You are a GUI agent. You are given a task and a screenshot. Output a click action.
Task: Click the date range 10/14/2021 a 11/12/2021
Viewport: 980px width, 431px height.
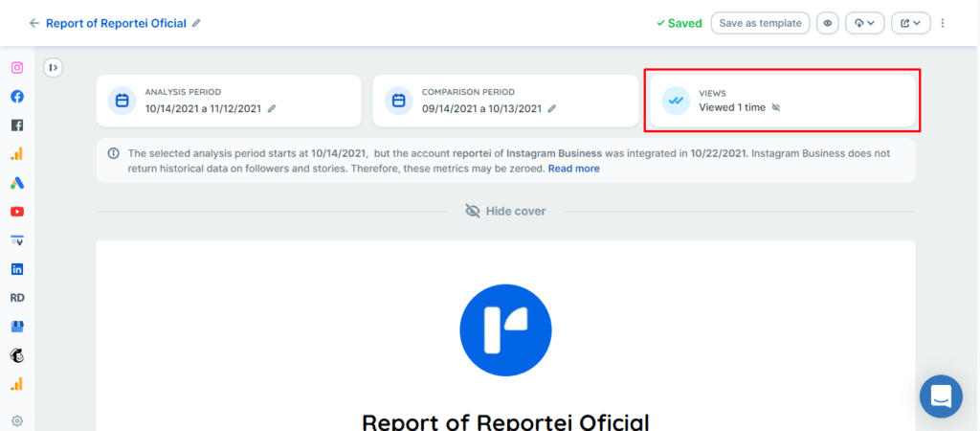pos(203,108)
